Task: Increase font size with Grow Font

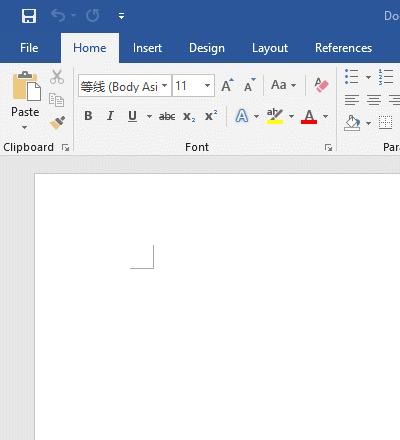Action: (x=227, y=85)
